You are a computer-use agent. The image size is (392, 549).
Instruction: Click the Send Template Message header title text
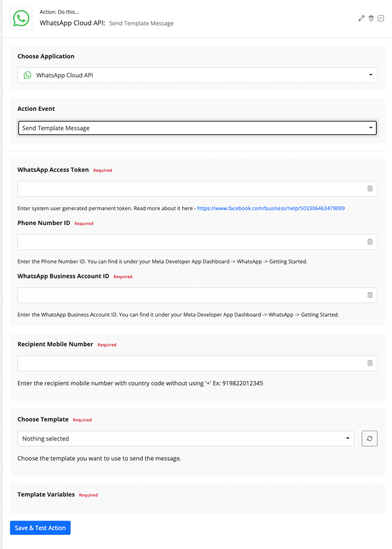[142, 23]
